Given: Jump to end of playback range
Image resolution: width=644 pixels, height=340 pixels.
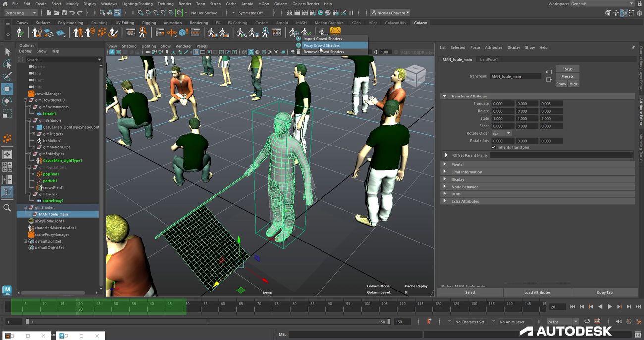Looking at the screenshot, I should [x=638, y=307].
